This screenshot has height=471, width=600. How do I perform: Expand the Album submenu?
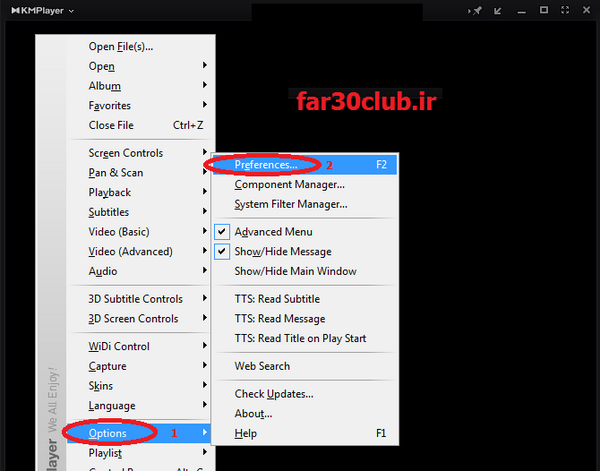point(140,86)
